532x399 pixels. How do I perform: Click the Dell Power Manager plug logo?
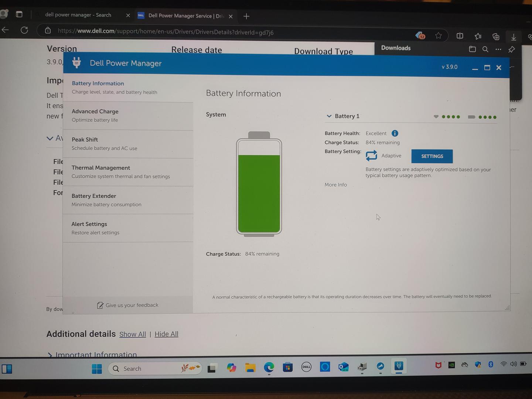(76, 63)
